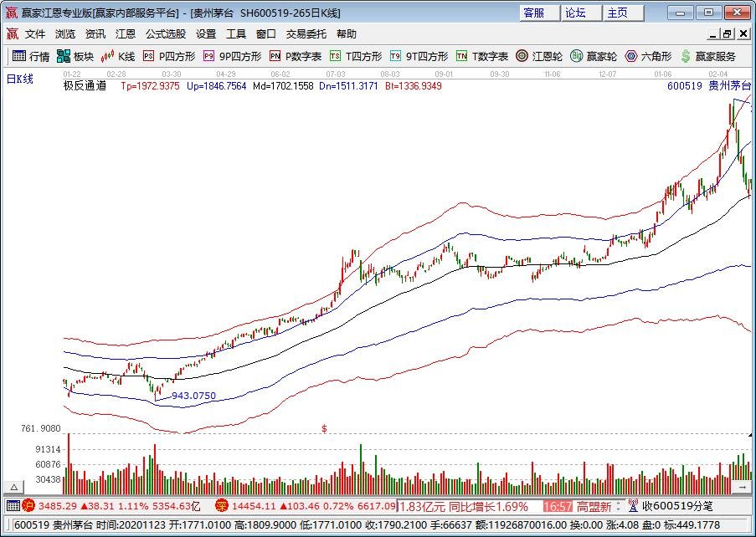Viewport: 756px width, 537px height.
Task: Click the 极反通道 indicator name
Action: 85,85
